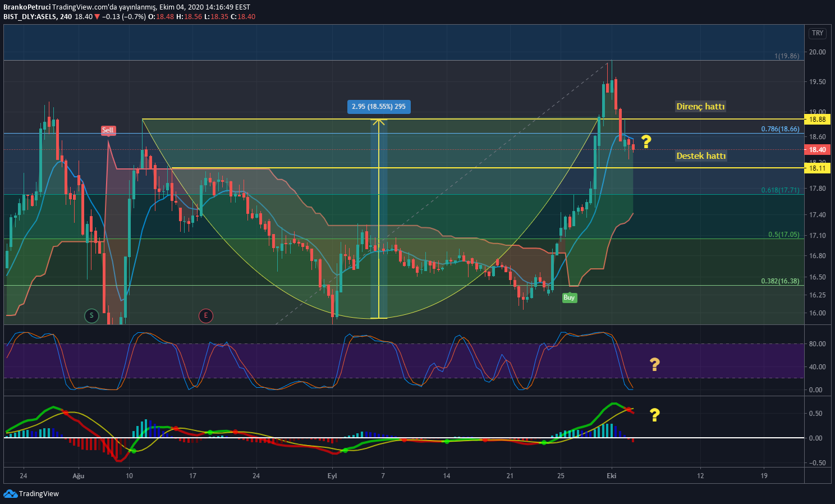Click the 19.50 price axis label
The image size is (835, 504).
pos(817,82)
